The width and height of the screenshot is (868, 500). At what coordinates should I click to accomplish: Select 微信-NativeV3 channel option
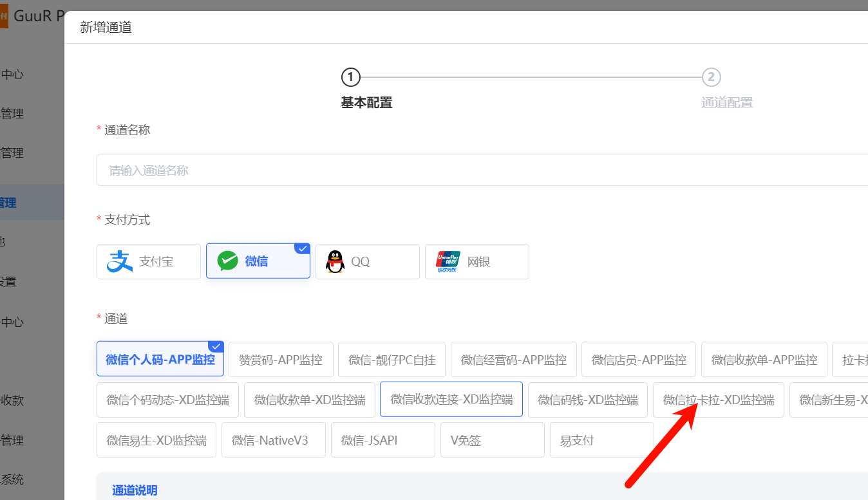(x=274, y=440)
